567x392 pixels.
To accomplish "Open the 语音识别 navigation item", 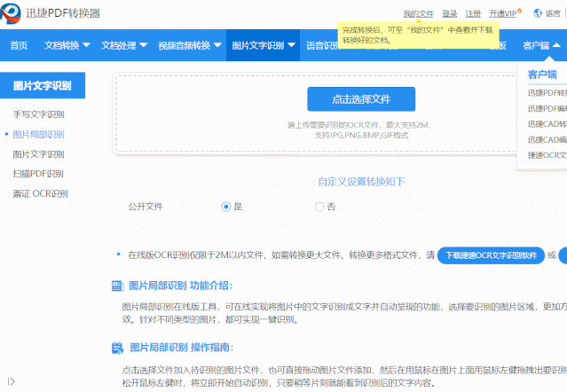I will point(322,45).
